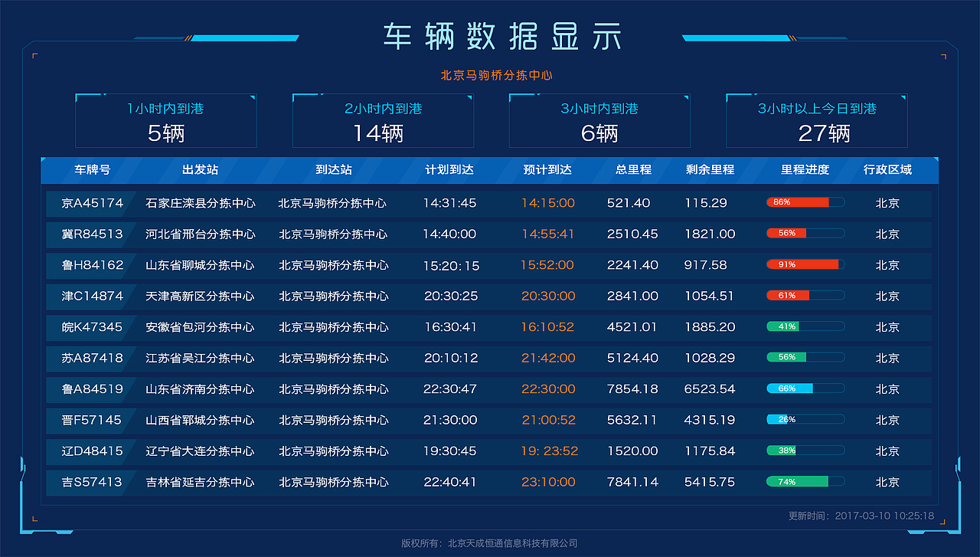The height and width of the screenshot is (557, 980).
Task: Click departure station 山东省聊城分拣中心
Action: pos(201,265)
